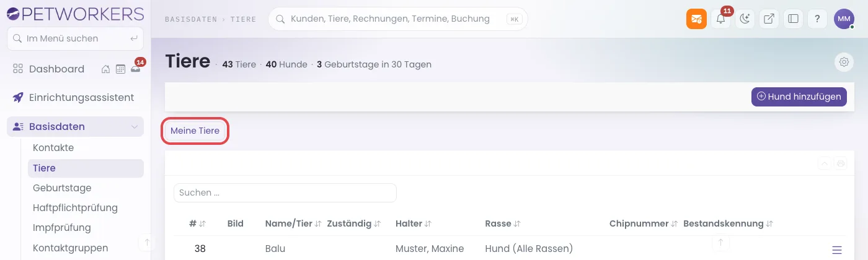The image size is (868, 260).
Task: Click the open-in-new-window icon
Action: tap(769, 19)
